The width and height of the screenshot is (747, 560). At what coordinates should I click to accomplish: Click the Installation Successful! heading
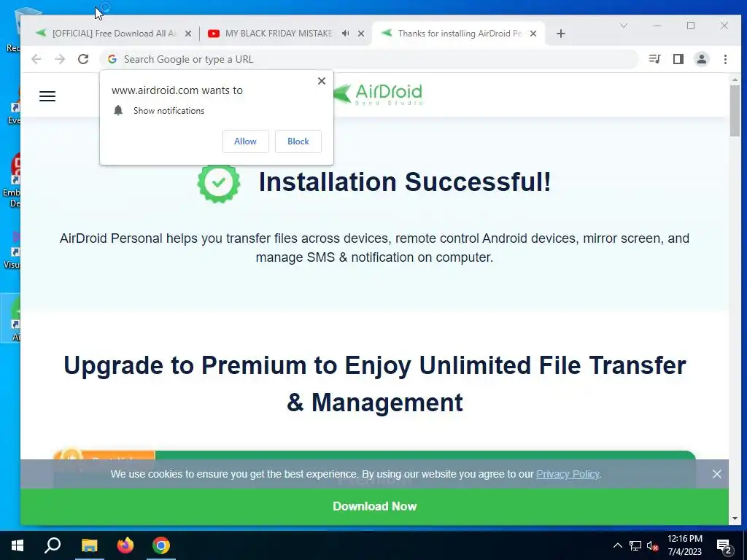405,182
